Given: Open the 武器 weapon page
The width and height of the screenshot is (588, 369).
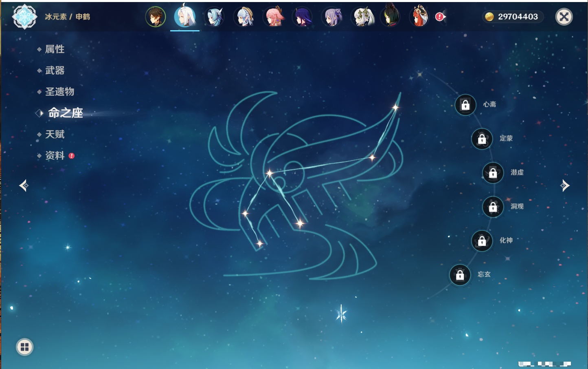Looking at the screenshot, I should pos(55,71).
